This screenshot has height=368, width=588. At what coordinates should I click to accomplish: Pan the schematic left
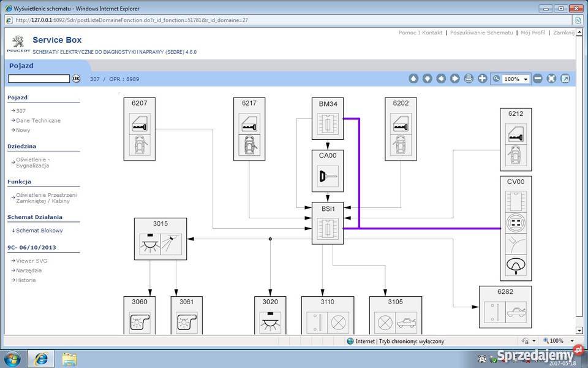(441, 79)
